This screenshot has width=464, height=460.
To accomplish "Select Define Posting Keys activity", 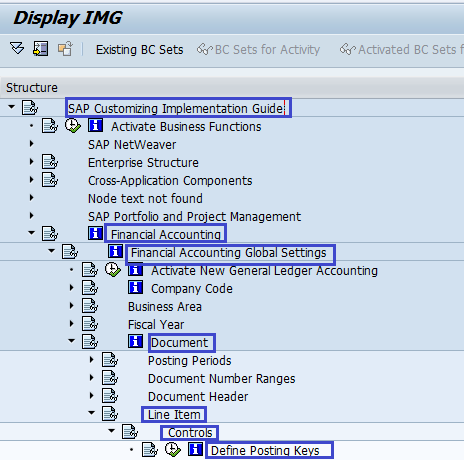I will pyautogui.click(x=265, y=451).
